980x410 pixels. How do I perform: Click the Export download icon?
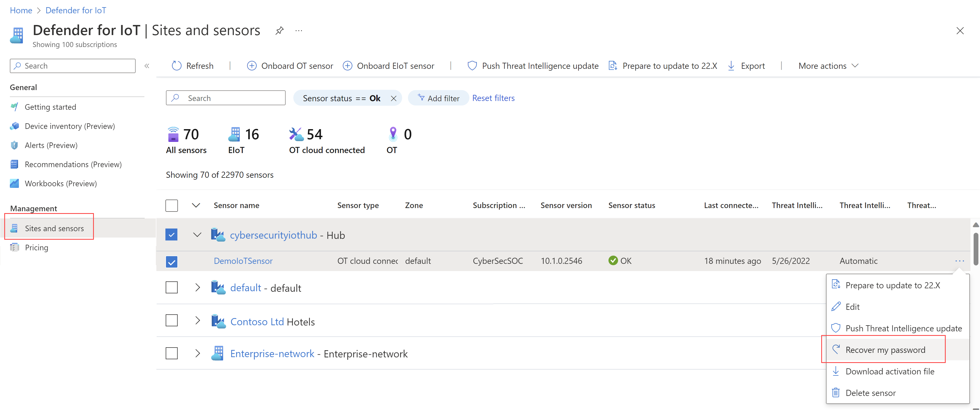pyautogui.click(x=731, y=66)
